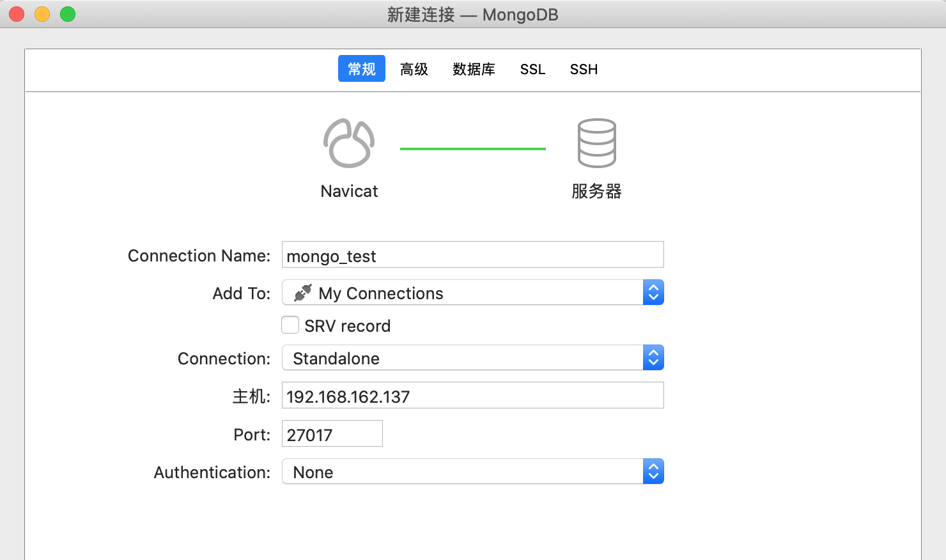Click the Authentication: label

click(x=212, y=472)
